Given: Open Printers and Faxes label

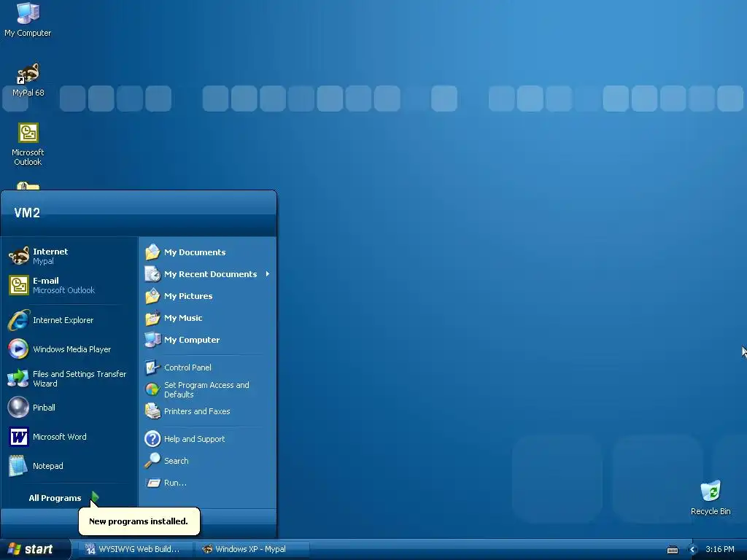Looking at the screenshot, I should (x=197, y=411).
